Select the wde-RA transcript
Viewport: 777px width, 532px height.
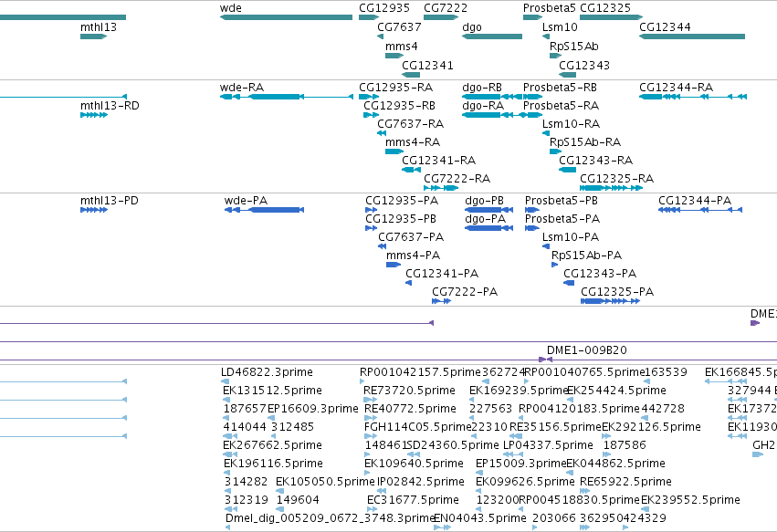tap(287, 97)
